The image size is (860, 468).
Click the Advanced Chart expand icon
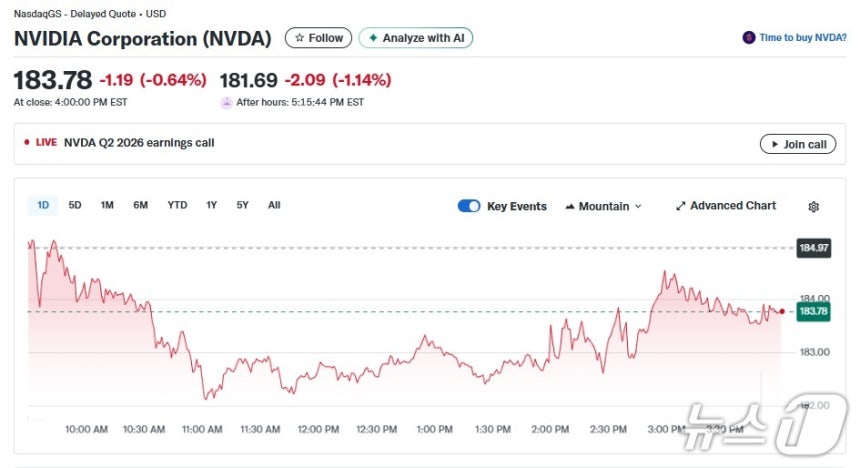681,206
